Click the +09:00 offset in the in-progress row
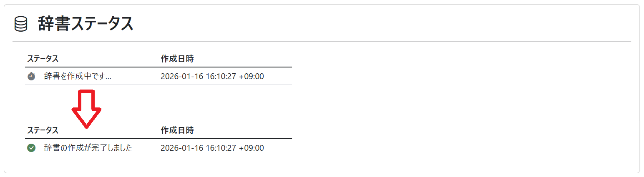644x177 pixels. (252, 77)
